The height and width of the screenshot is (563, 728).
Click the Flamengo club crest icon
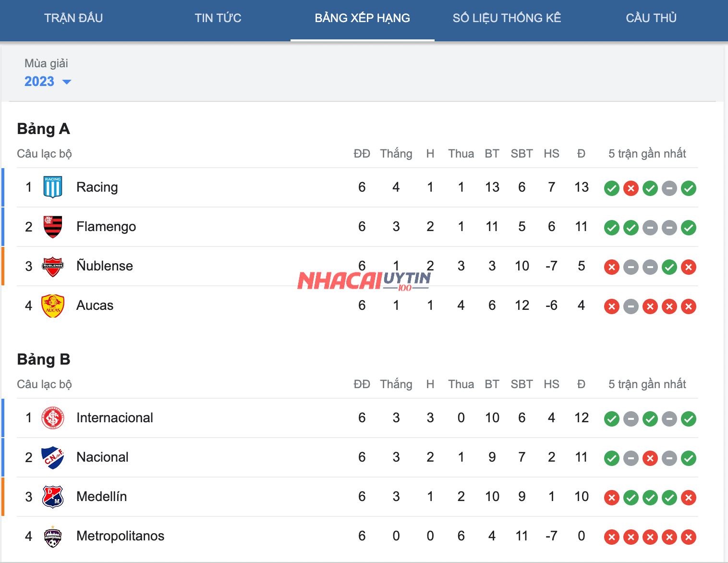[53, 227]
